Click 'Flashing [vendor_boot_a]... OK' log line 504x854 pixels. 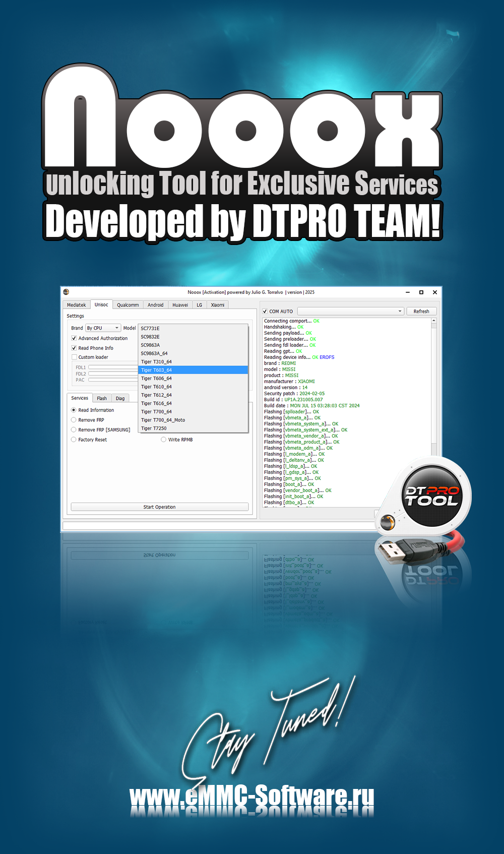[x=298, y=491]
